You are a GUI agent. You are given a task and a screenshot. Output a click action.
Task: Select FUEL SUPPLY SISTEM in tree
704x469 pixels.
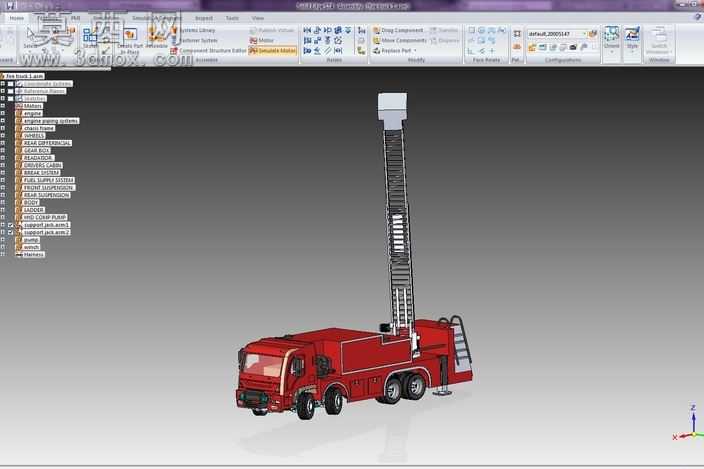(x=48, y=180)
